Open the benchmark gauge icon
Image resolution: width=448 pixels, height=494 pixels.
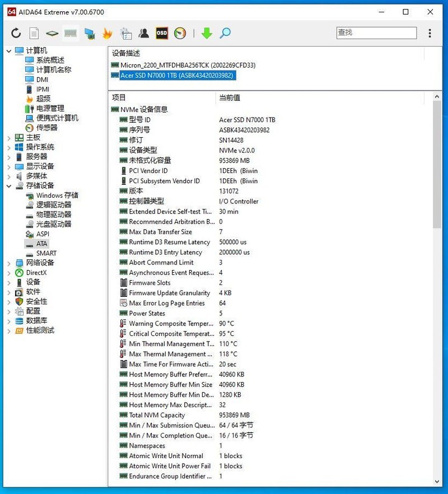(179, 33)
